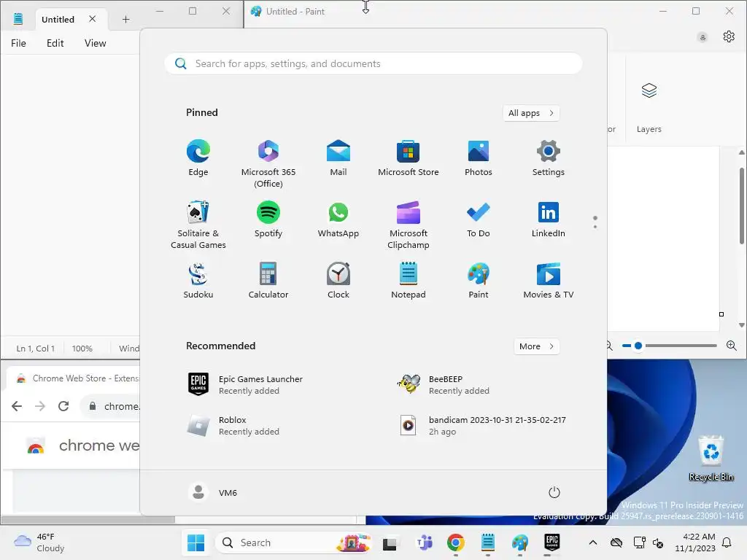Open Settings from pinned apps

549,158
